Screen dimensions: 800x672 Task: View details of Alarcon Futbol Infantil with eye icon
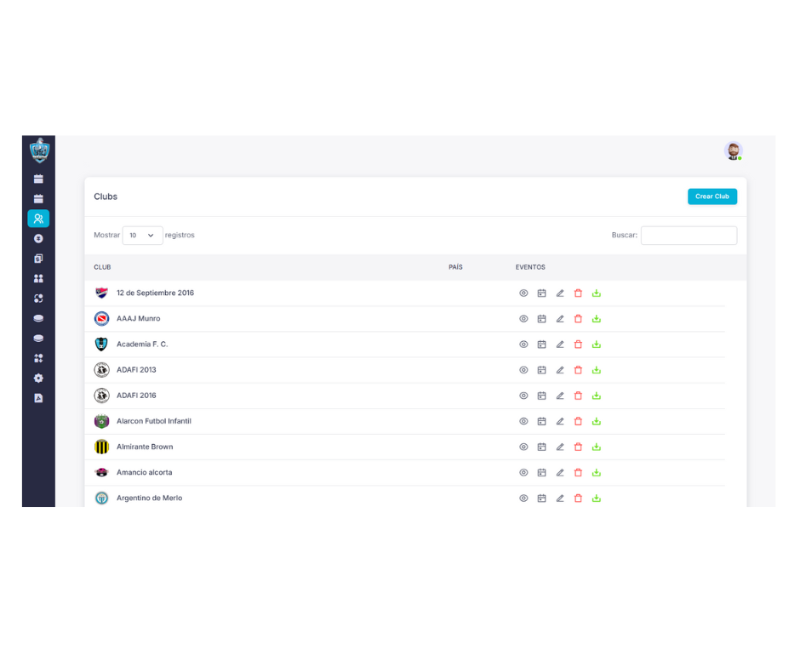[523, 421]
